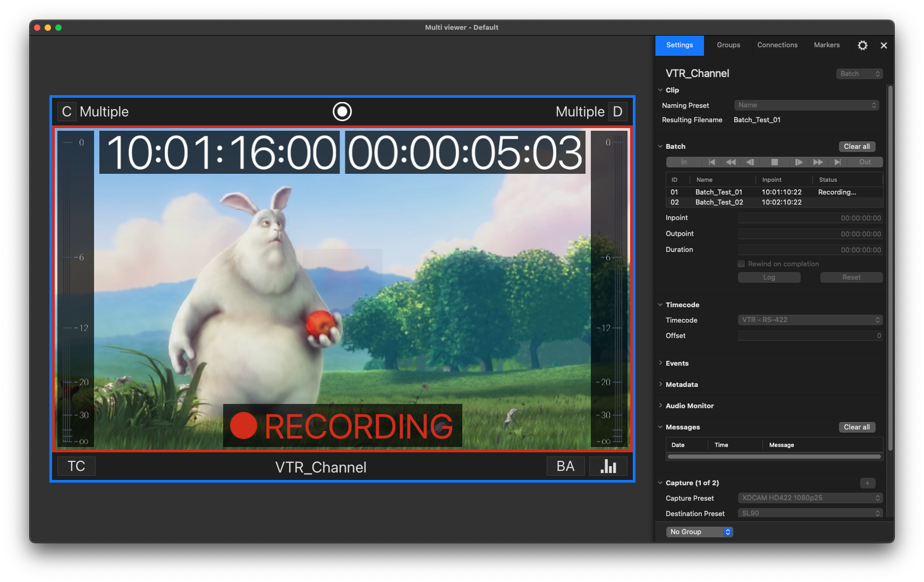The image size is (924, 582).
Task: Click the C channel button in the viewer
Action: click(x=66, y=112)
